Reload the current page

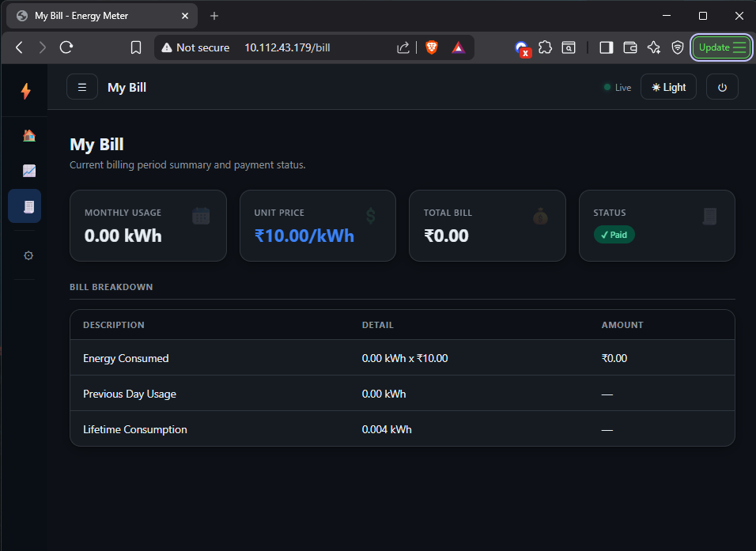tap(66, 47)
